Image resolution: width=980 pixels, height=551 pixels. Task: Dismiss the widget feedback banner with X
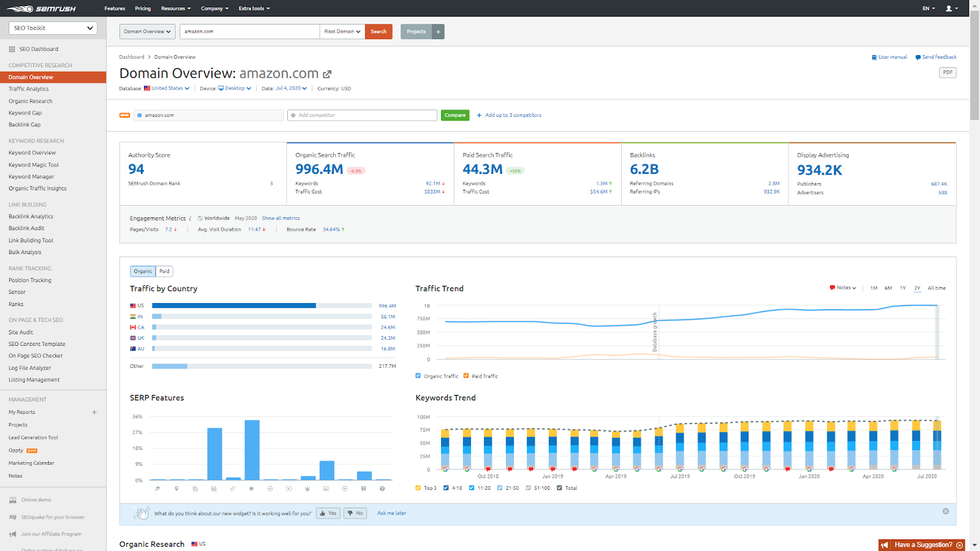946,511
